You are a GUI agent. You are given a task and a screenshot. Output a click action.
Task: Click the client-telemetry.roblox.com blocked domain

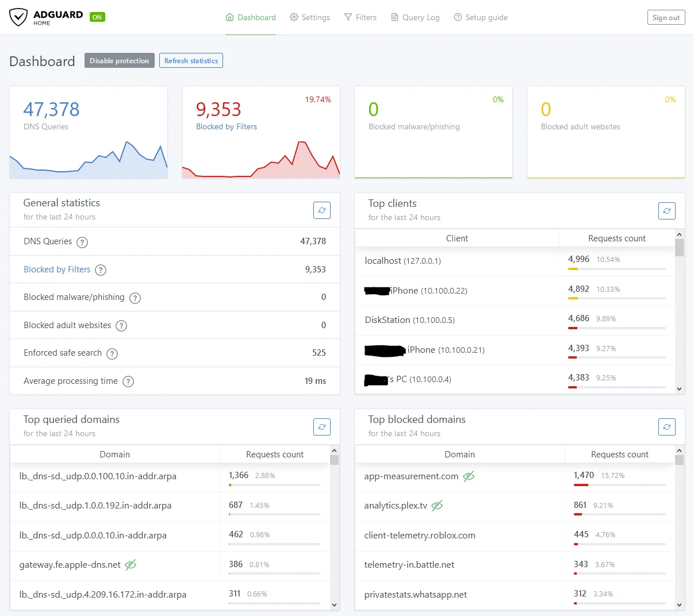point(420,536)
